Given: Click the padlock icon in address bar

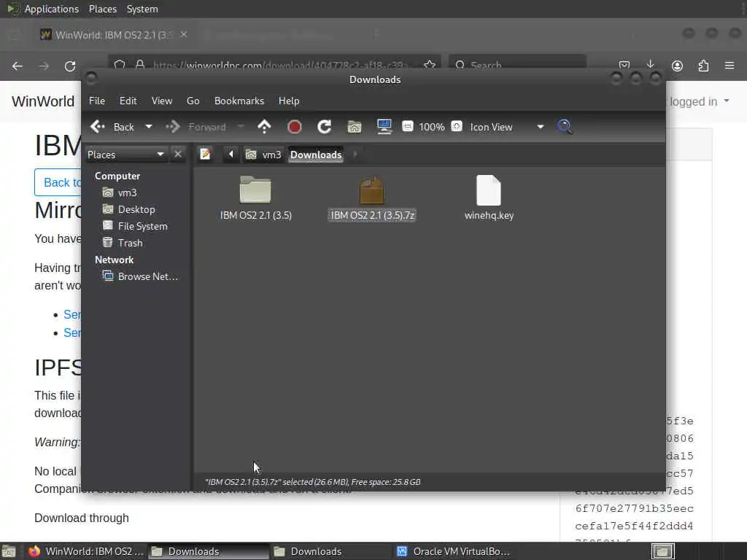Looking at the screenshot, I should pos(139,65).
